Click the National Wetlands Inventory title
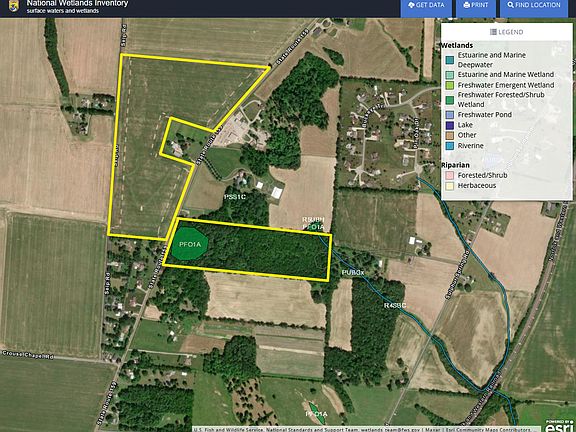Screen dimensions: 576x432 [x=77, y=3]
